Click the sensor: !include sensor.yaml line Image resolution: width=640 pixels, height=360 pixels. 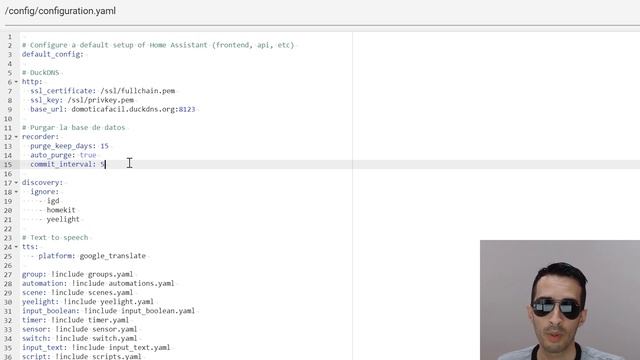(x=80, y=329)
